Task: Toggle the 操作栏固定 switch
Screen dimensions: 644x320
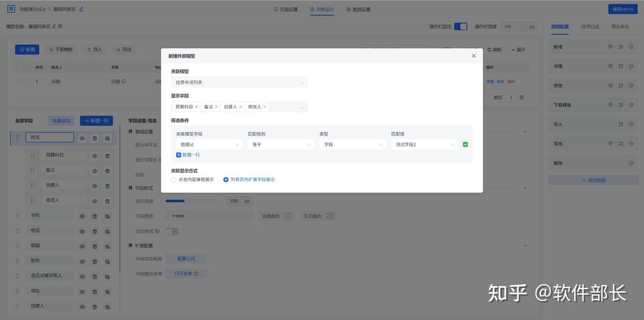Action: click(461, 26)
